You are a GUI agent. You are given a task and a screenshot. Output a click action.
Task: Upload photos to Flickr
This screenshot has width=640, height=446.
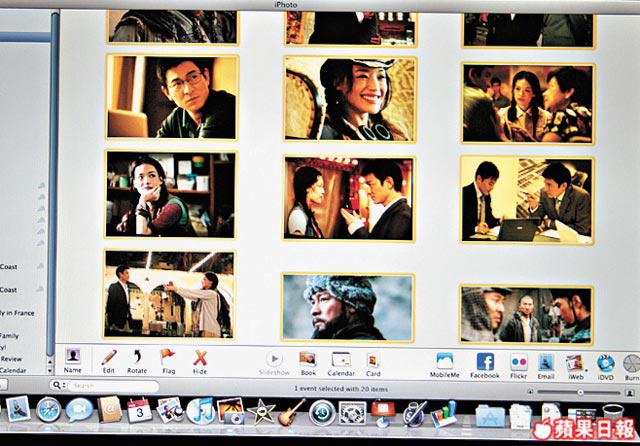(519, 366)
